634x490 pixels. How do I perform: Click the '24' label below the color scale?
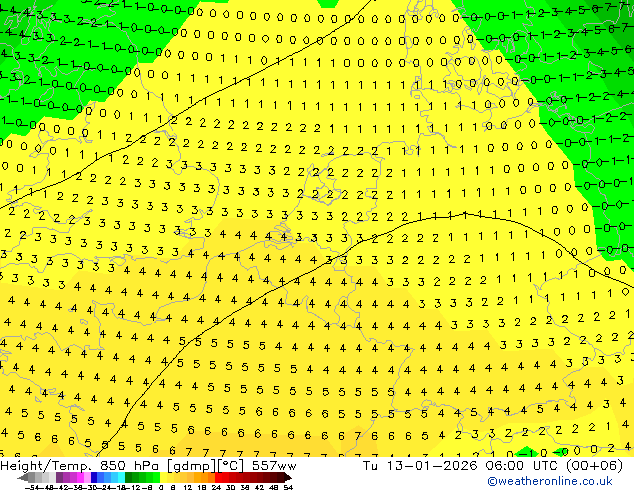(x=216, y=488)
